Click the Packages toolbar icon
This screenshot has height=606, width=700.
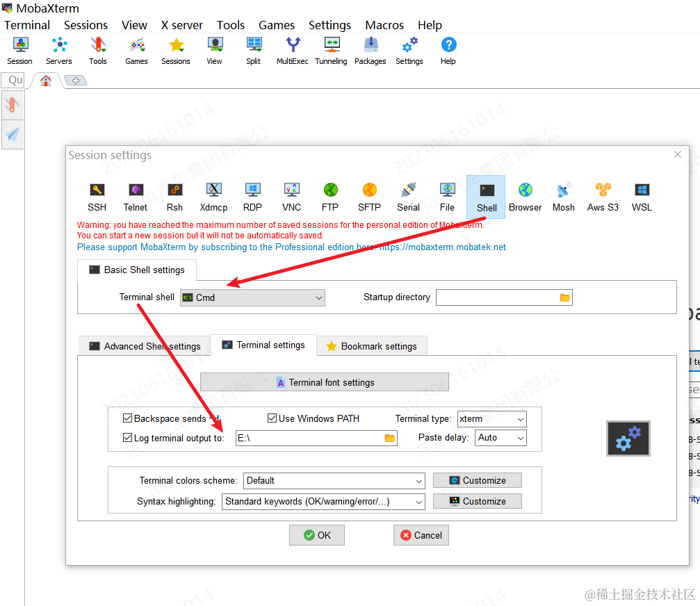371,51
